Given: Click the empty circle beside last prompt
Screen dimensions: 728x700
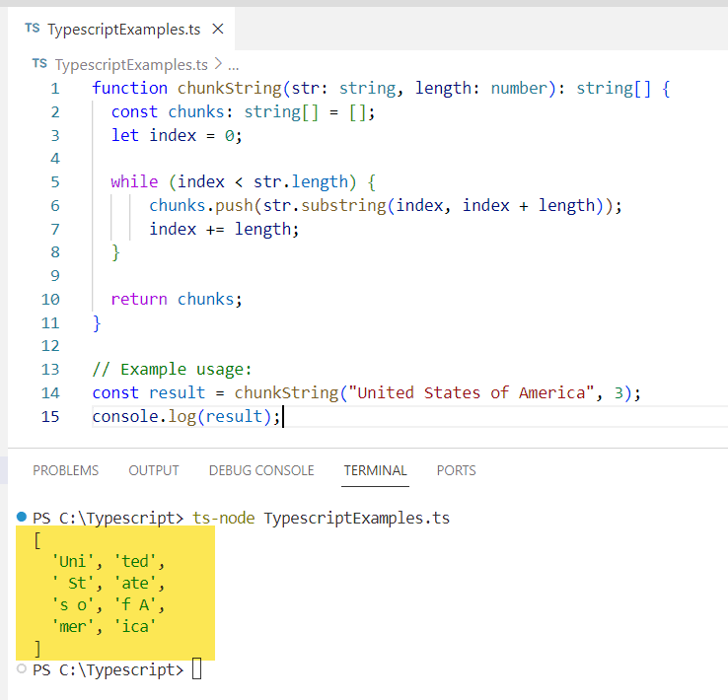Looking at the screenshot, I should coord(22,668).
